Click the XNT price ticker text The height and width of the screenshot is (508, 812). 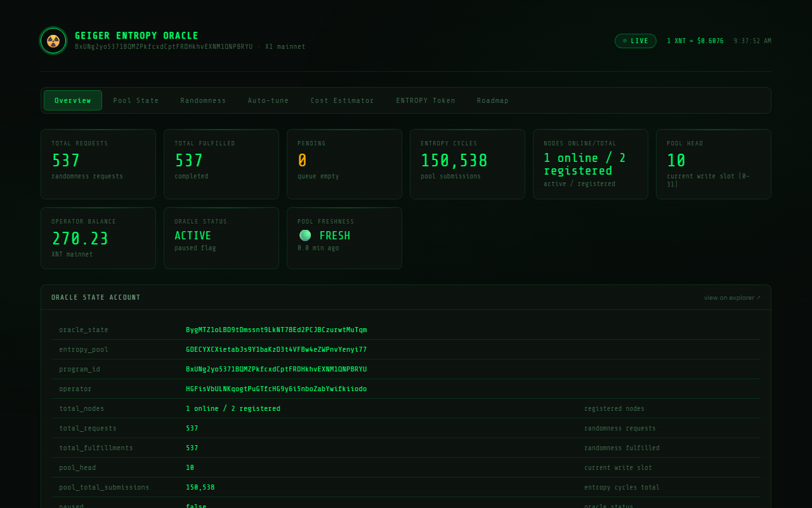coord(695,41)
